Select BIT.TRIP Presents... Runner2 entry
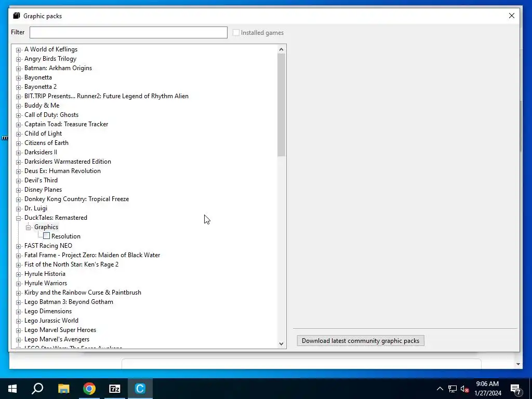This screenshot has width=532, height=399. click(x=106, y=96)
